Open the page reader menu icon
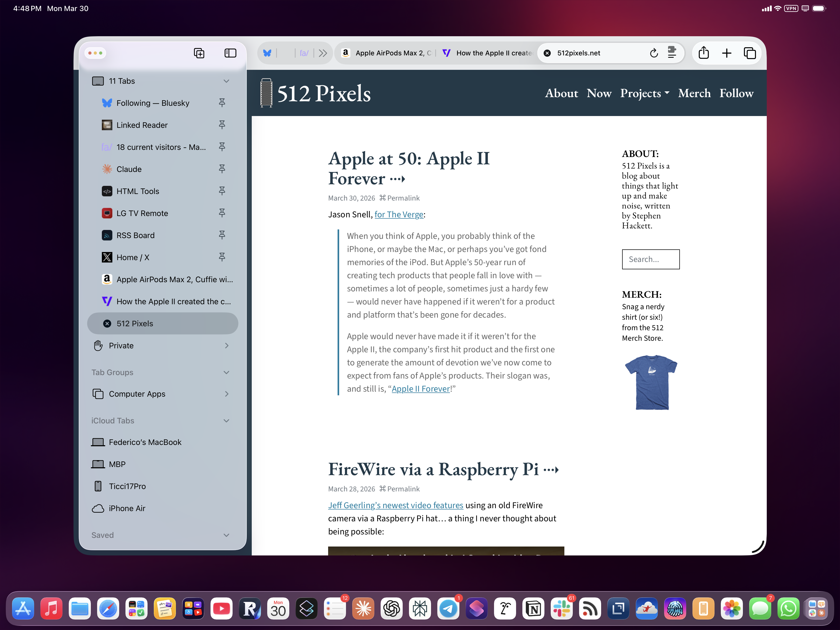Screen dimensions: 840x630 (672, 53)
